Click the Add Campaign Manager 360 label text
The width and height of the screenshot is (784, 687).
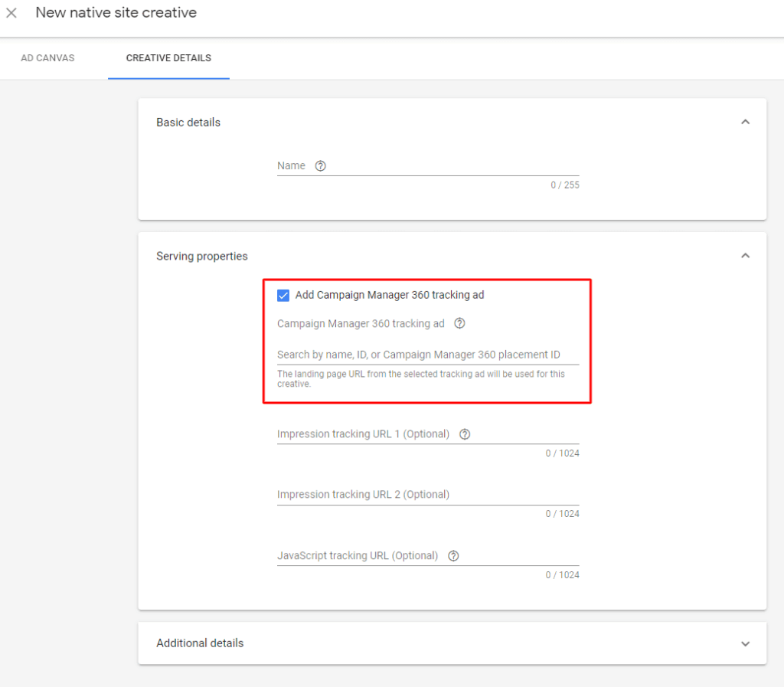point(389,295)
